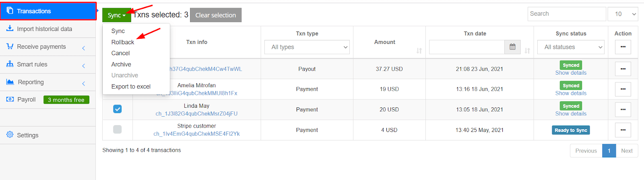Click the Txn date column sort arrows
This screenshot has height=180, width=644.
pos(527,50)
